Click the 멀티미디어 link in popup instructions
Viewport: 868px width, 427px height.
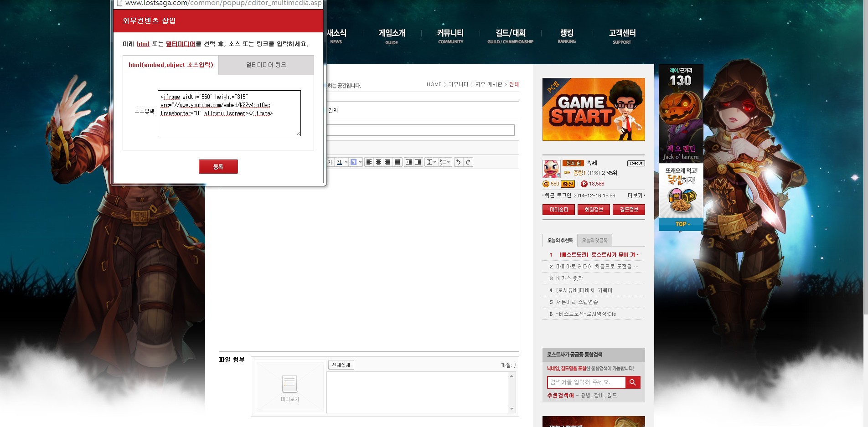(x=181, y=44)
